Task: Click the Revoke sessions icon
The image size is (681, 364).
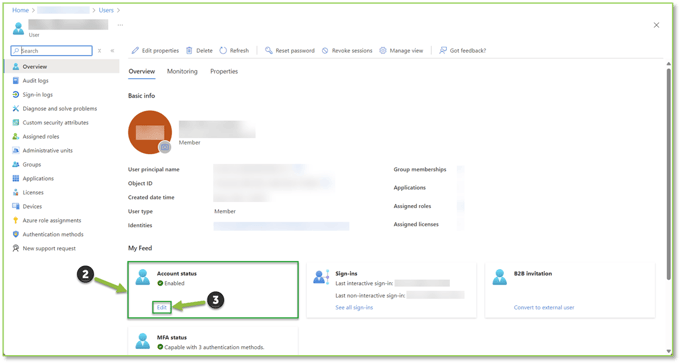Action: click(325, 51)
